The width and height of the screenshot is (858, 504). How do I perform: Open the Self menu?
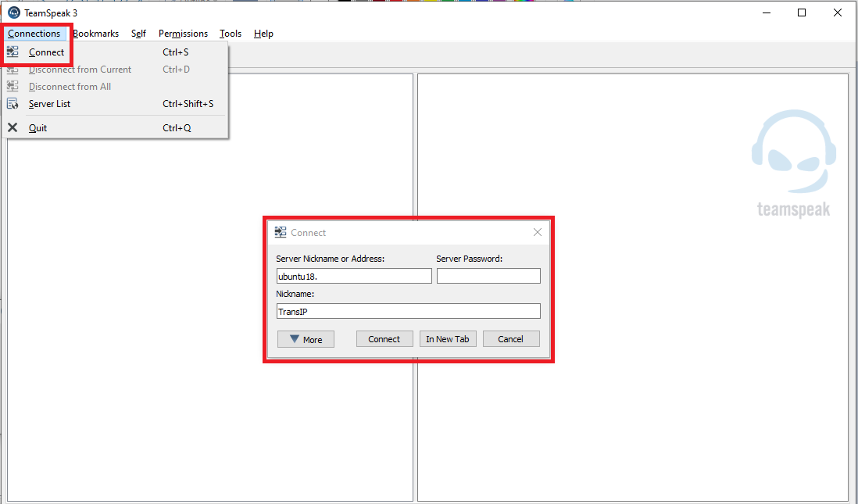(138, 34)
